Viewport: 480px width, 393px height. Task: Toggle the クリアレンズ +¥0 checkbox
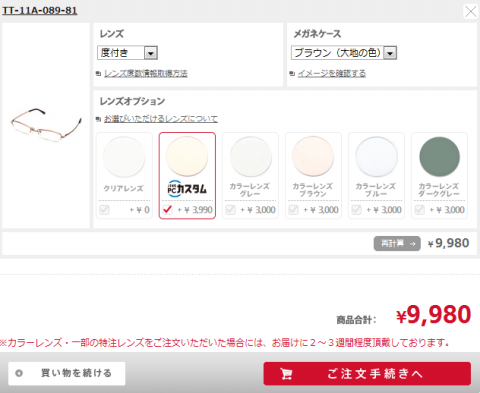pyautogui.click(x=104, y=210)
